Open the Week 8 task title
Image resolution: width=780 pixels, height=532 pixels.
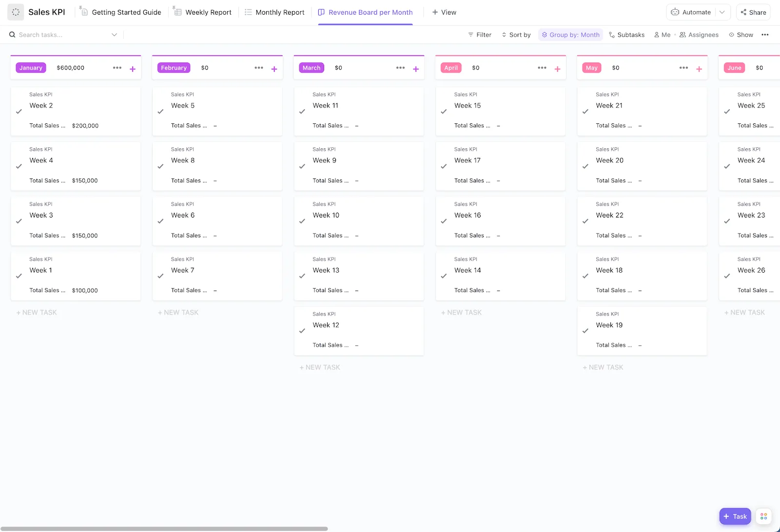tap(183, 160)
